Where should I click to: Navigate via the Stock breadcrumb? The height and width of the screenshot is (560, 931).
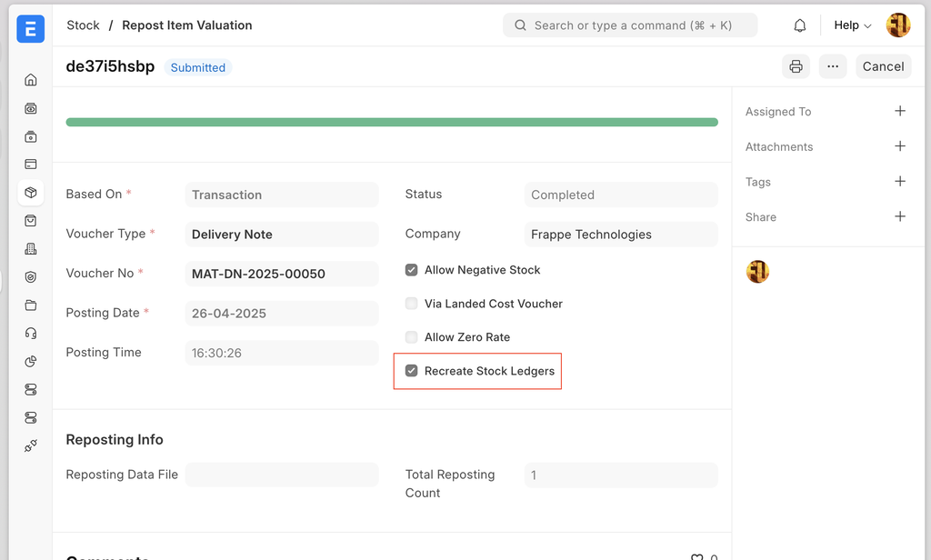[83, 25]
